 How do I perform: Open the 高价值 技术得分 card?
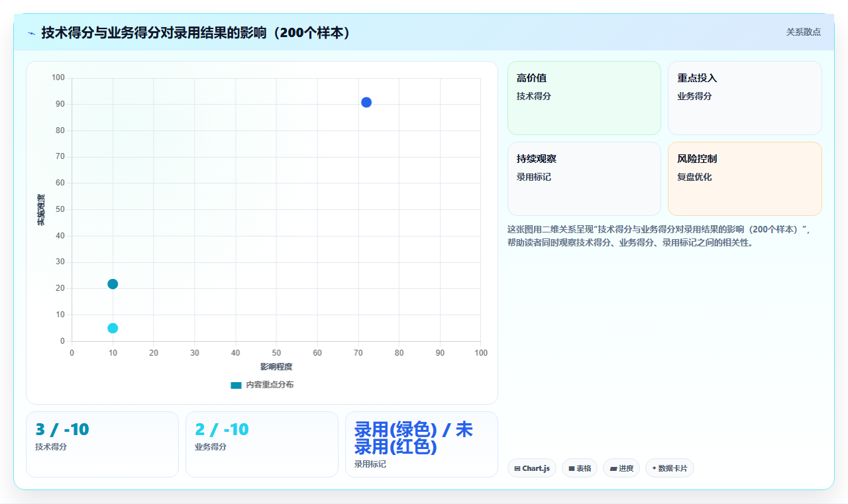pyautogui.click(x=584, y=98)
